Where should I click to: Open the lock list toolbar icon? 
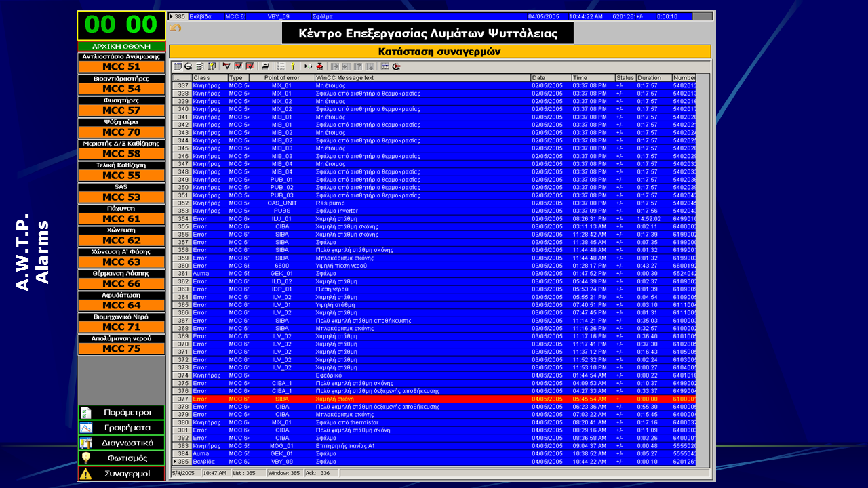click(x=212, y=66)
